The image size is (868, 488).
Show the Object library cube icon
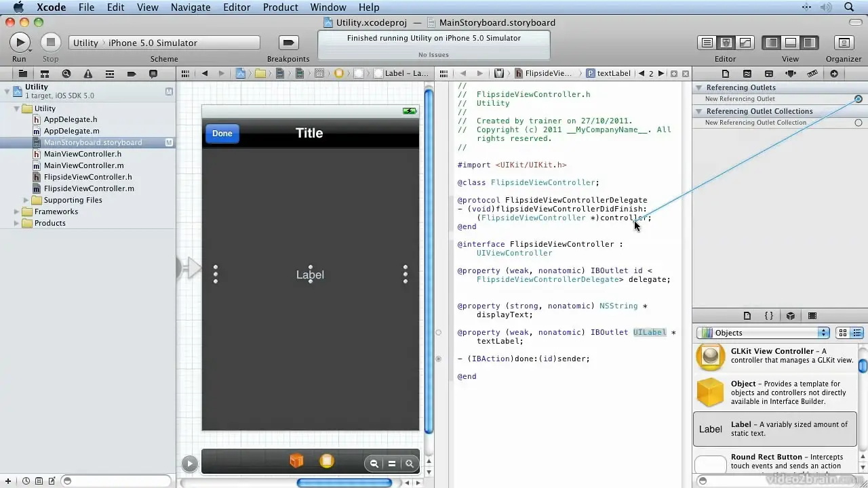point(791,316)
